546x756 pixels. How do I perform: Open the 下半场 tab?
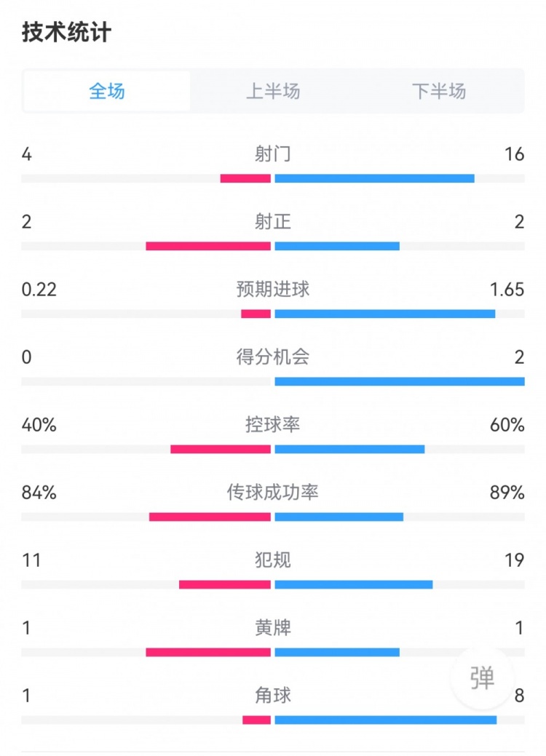click(x=438, y=91)
